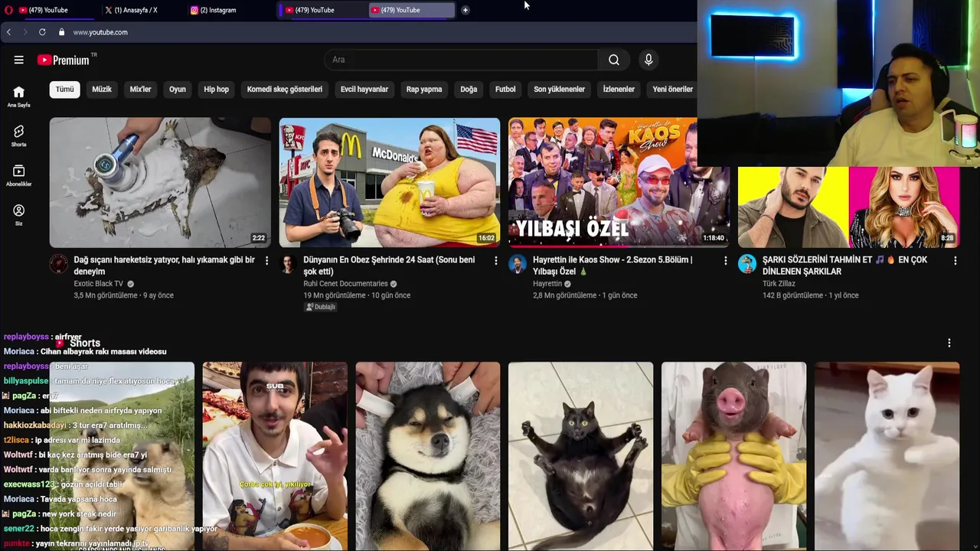
Task: Open Abonelikler subscriptions in sidebar
Action: click(x=18, y=175)
